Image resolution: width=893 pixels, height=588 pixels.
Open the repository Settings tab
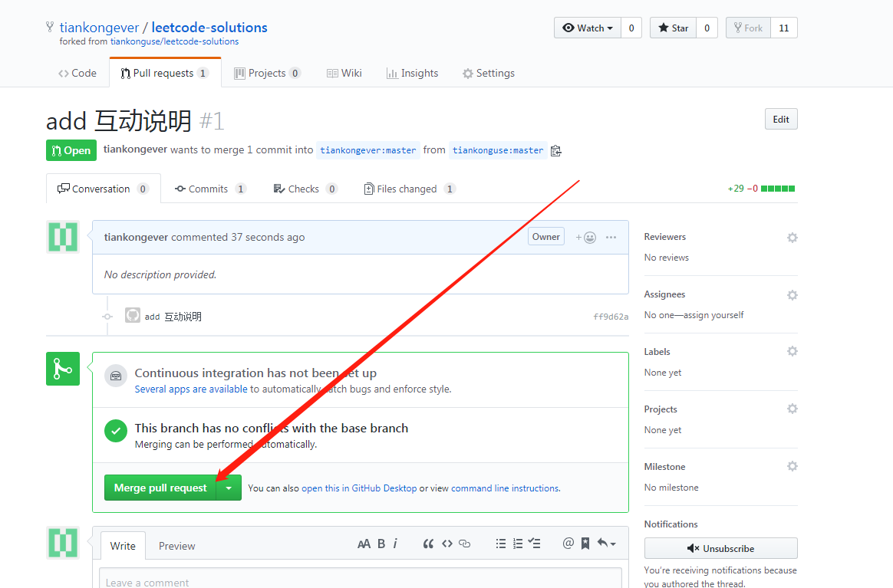(x=489, y=73)
